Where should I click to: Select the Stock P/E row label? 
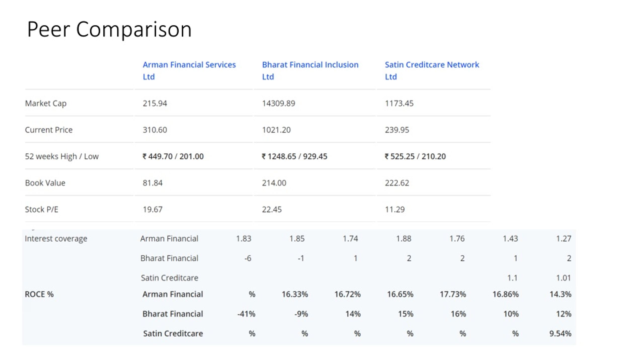pyautogui.click(x=42, y=209)
